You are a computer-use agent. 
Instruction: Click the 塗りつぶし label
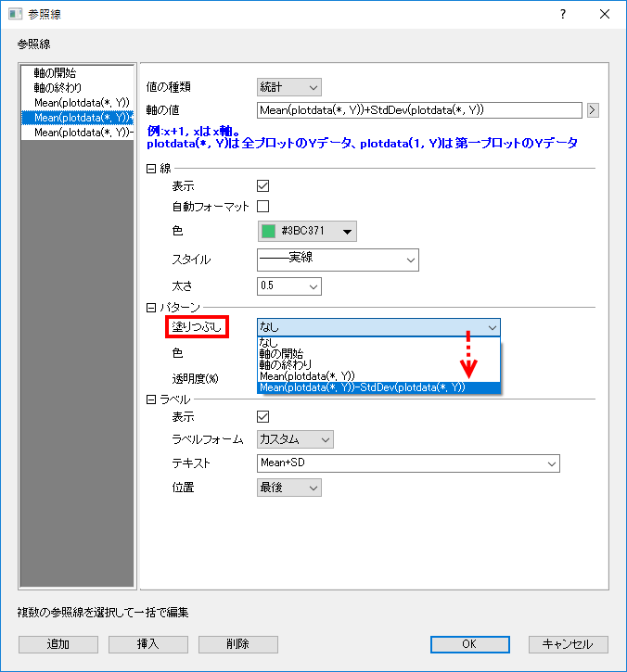197,327
